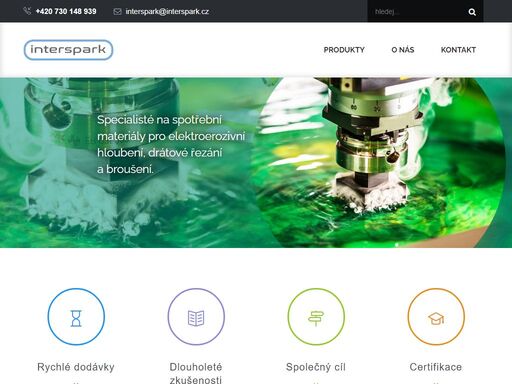Viewport: 512px width, 384px height.
Task: Click the purple open book icon
Action: tap(196, 318)
